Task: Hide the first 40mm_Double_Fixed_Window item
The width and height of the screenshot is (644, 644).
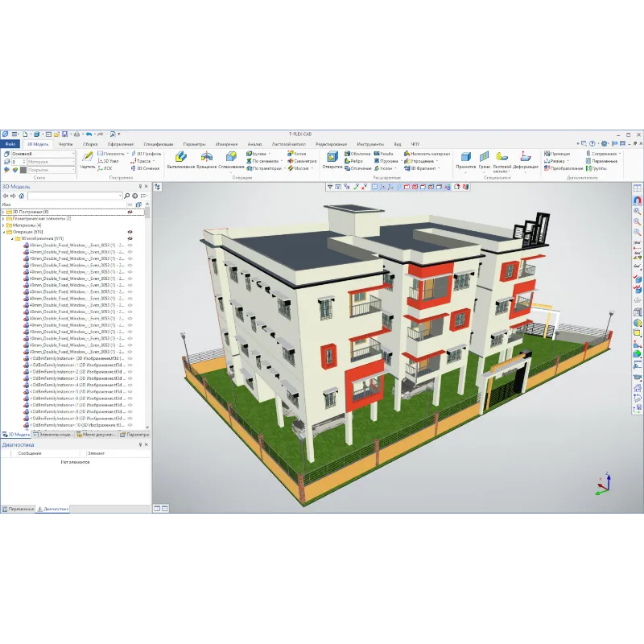Action: [130, 246]
